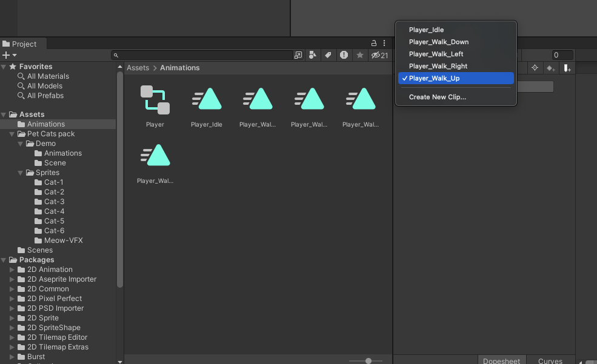Click the Search by Label tag icon
Viewport: 597px width, 364px height.
(x=328, y=55)
